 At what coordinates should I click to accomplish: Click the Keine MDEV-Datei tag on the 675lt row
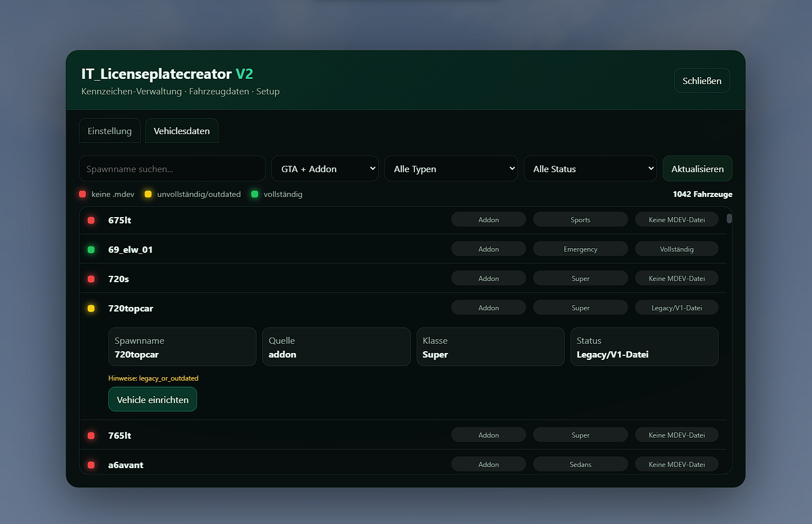click(x=677, y=220)
